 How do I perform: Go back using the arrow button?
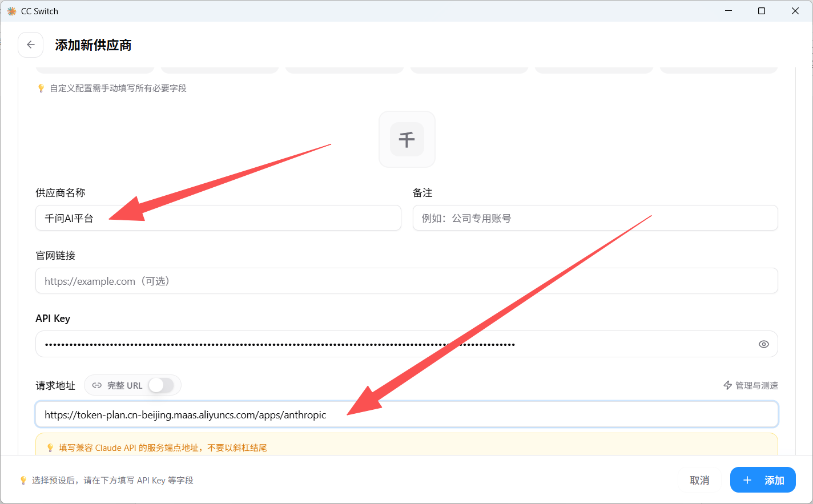tap(31, 45)
